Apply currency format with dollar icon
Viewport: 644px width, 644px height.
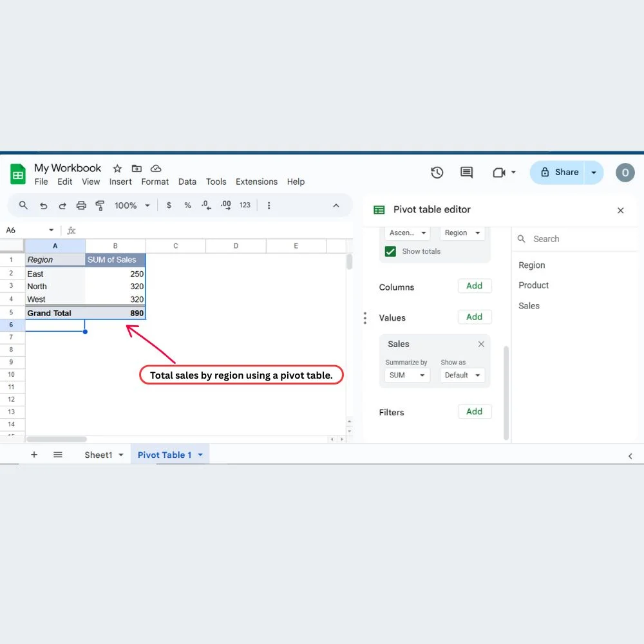[169, 205]
